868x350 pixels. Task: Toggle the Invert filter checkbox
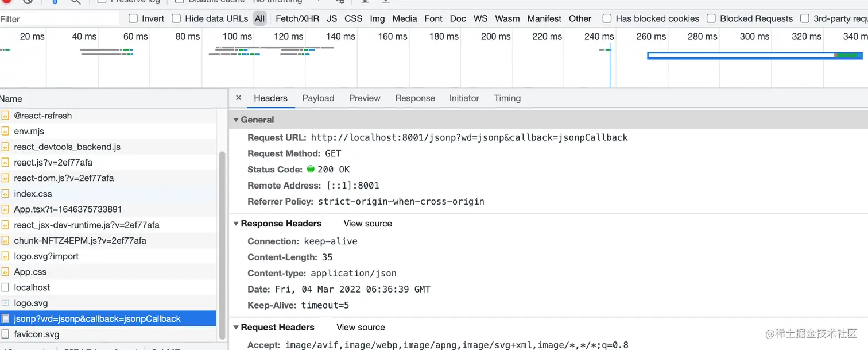133,18
